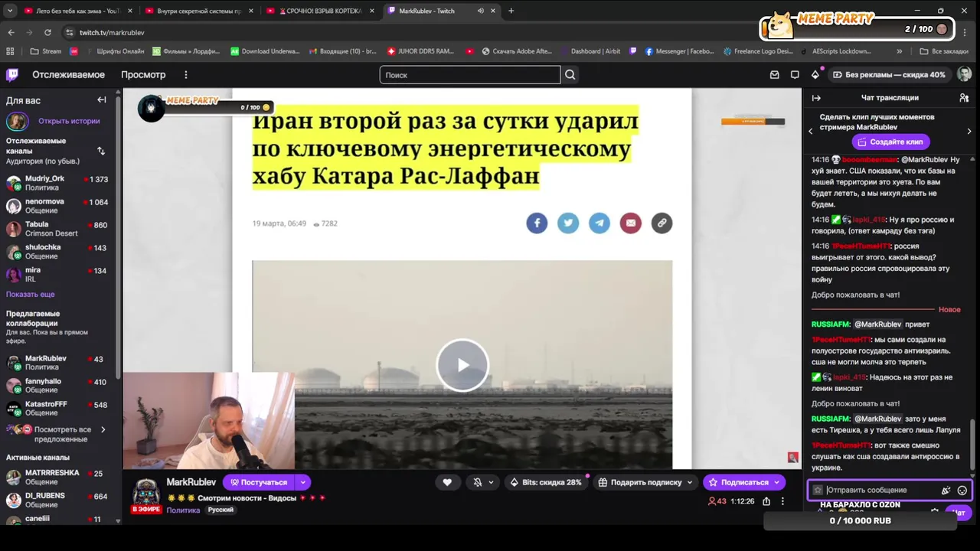Collapse the stream chat panel
This screenshot has width=980, height=551.
tap(816, 98)
